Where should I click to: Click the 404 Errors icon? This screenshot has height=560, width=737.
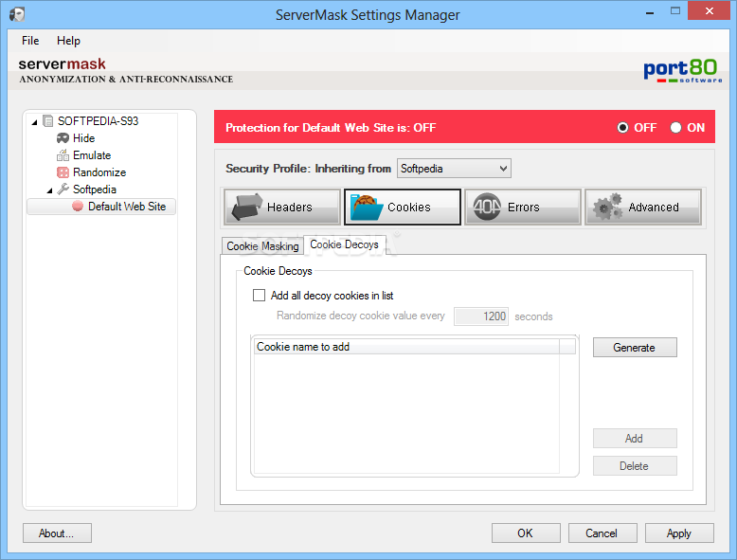click(487, 207)
